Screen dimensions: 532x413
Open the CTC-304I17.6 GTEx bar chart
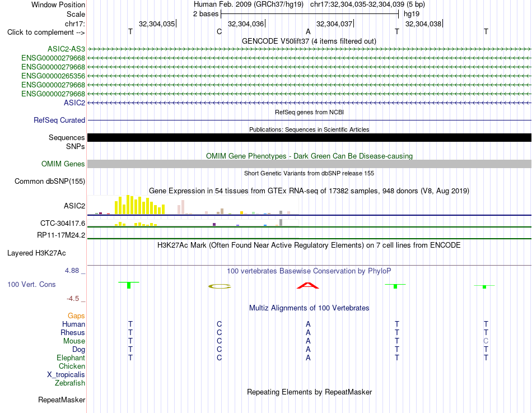pos(193,223)
